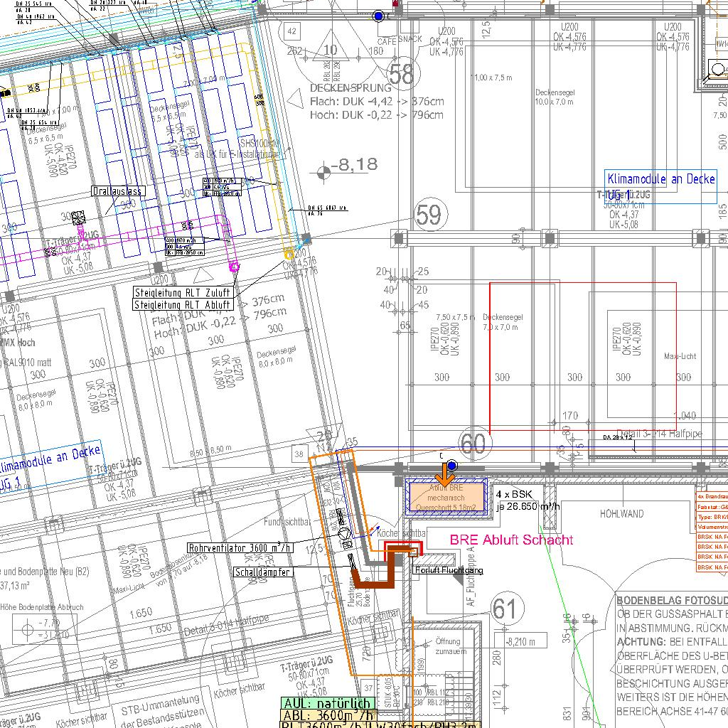Click grid axis bubble 61

(503, 609)
